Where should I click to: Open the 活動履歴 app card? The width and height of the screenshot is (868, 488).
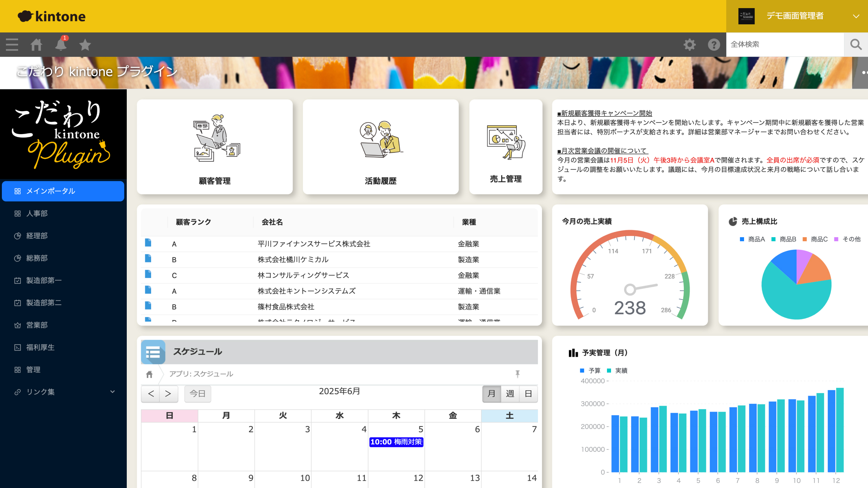(380, 147)
